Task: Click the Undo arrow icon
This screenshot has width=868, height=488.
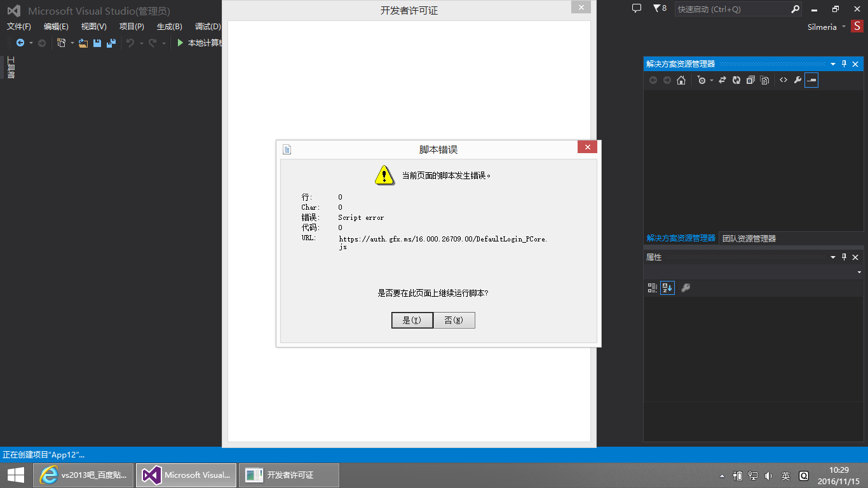Action: click(130, 43)
